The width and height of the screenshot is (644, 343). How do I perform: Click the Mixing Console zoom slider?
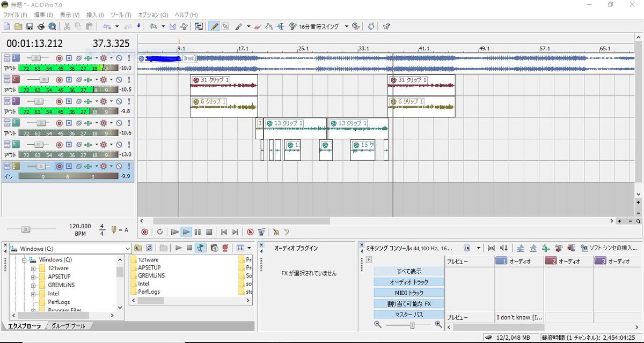tap(412, 325)
